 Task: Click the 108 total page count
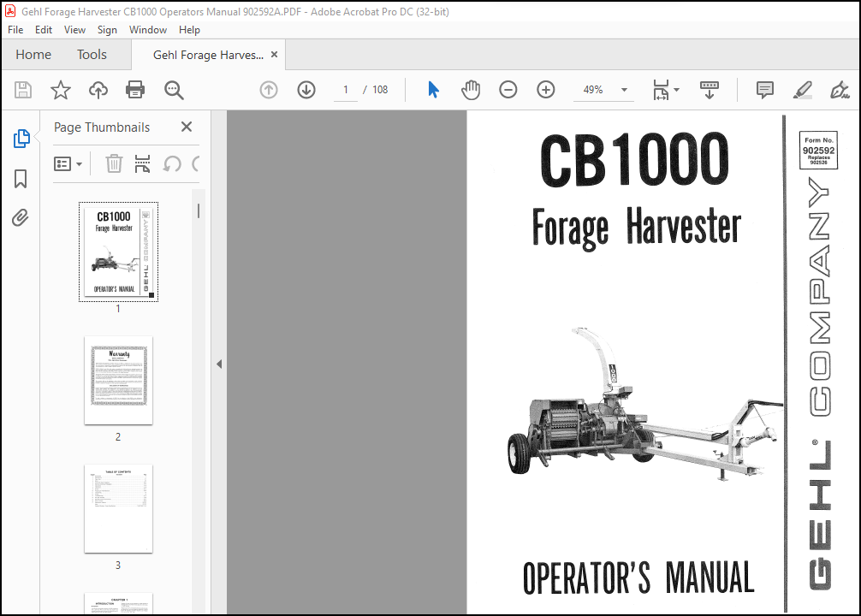380,90
